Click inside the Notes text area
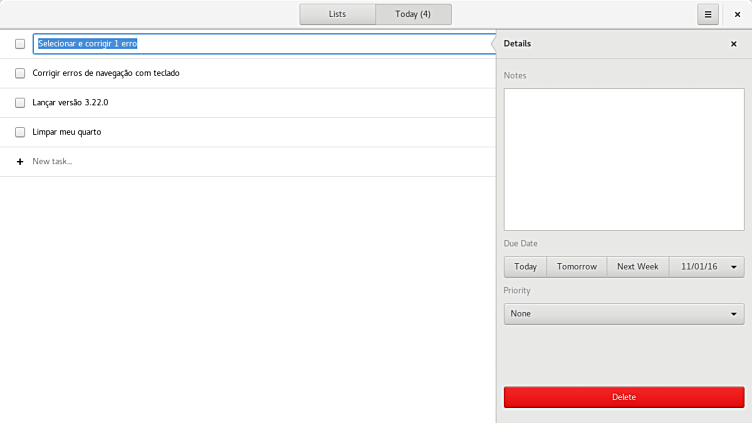The image size is (752, 423). [x=624, y=160]
